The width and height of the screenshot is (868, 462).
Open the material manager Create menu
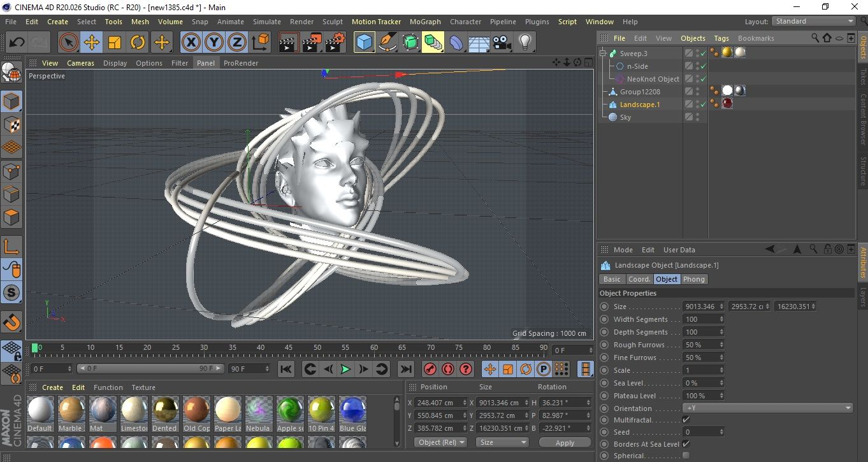[52, 387]
